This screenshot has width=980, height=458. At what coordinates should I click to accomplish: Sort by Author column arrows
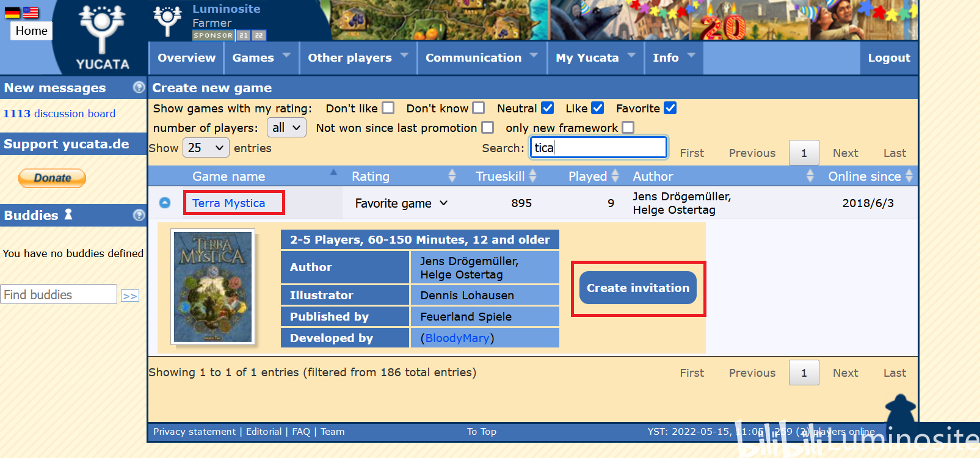click(810, 176)
